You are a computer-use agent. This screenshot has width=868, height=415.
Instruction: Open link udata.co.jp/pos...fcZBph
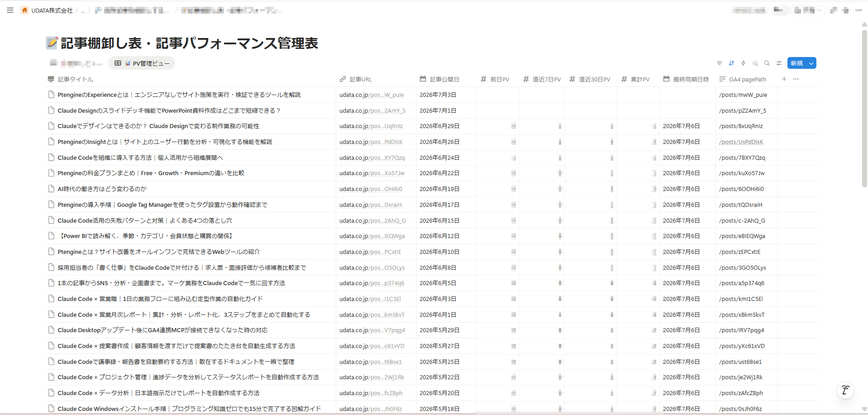click(x=371, y=393)
